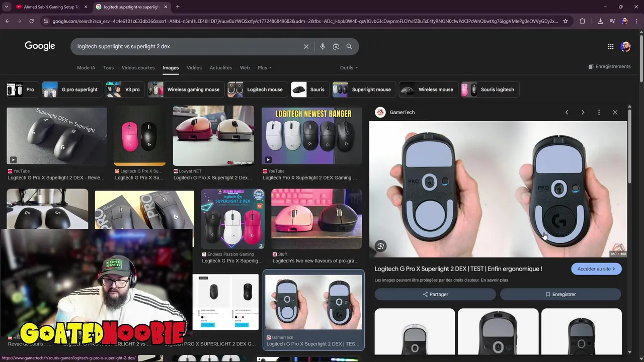Expand the Plus dropdown menu
The image size is (644, 362).
point(264,68)
